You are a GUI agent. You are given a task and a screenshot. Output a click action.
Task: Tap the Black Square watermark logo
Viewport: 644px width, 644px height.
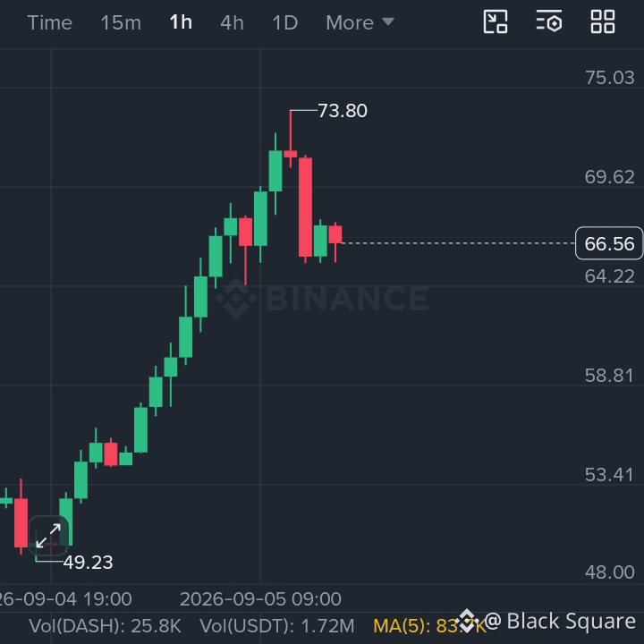click(x=467, y=621)
